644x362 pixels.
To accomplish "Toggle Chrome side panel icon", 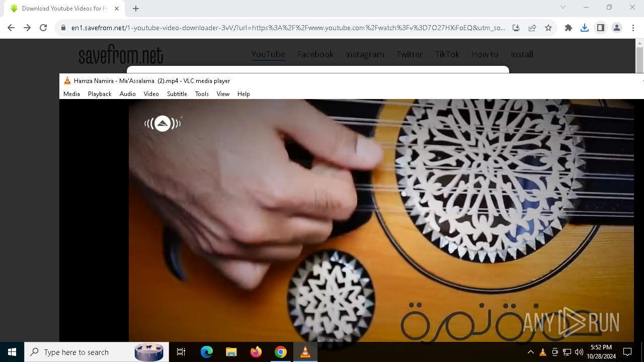I will [601, 28].
